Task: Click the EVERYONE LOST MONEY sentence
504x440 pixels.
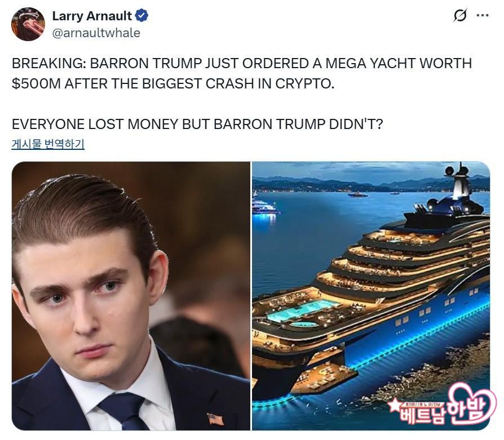Action: pos(197,124)
